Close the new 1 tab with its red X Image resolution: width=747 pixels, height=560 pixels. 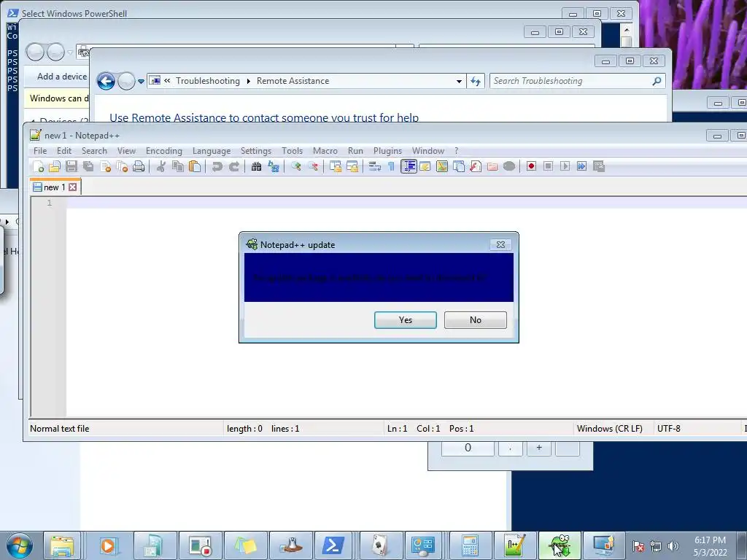tap(72, 187)
